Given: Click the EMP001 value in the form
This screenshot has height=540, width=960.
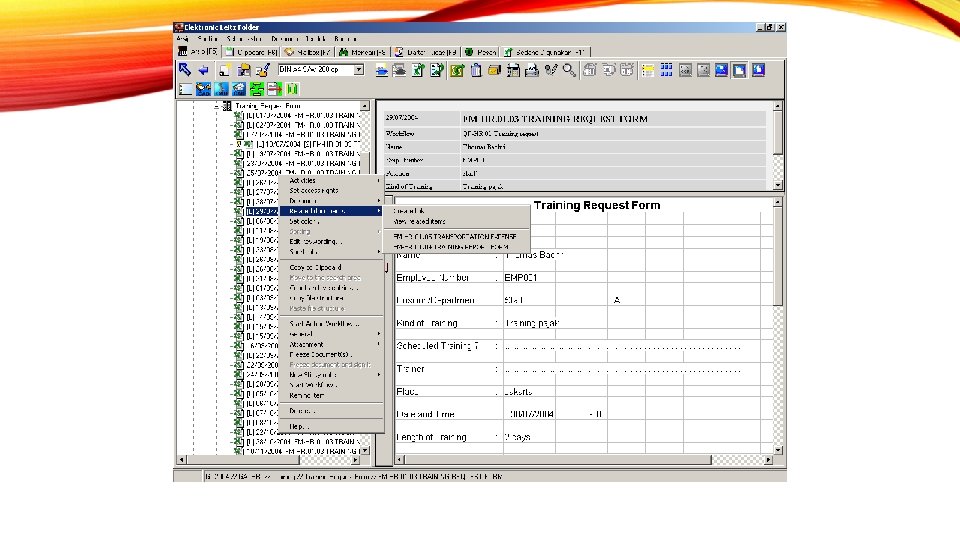Looking at the screenshot, I should (x=521, y=277).
